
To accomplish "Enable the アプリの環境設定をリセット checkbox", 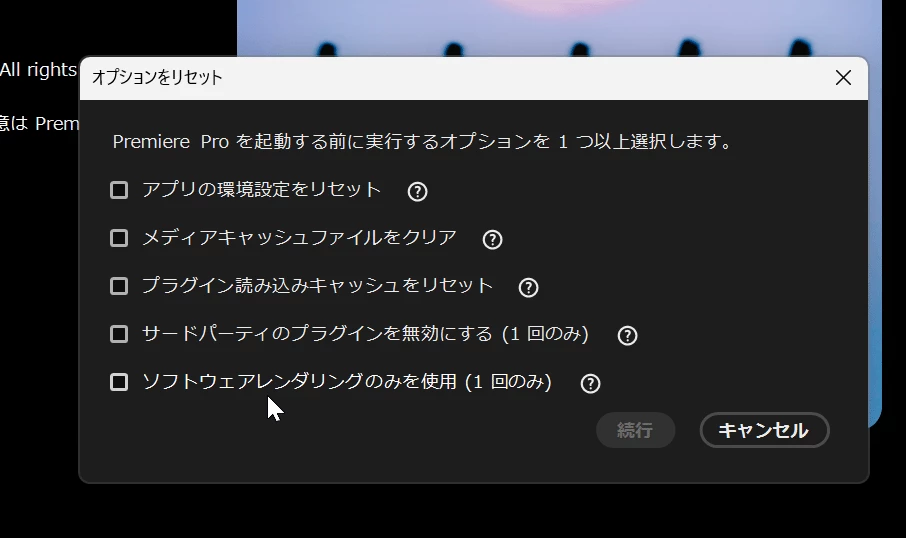I will 119,190.
